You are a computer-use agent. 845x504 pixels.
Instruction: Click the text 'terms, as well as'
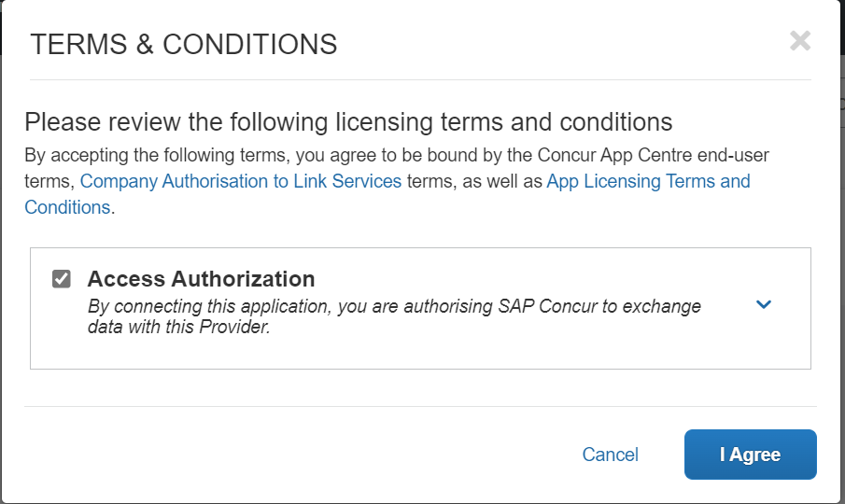point(474,181)
